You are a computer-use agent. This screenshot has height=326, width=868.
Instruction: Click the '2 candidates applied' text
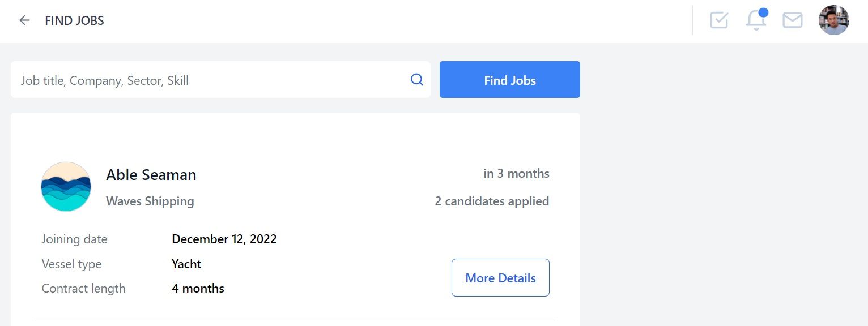click(492, 201)
